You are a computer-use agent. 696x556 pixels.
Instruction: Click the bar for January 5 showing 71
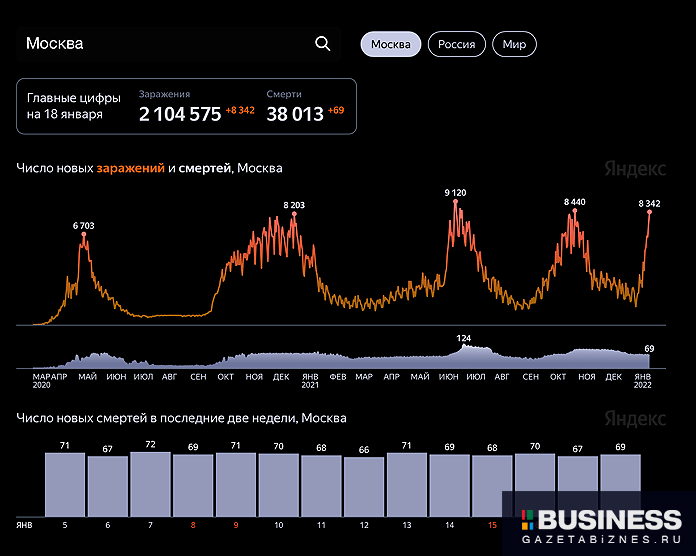click(x=65, y=483)
